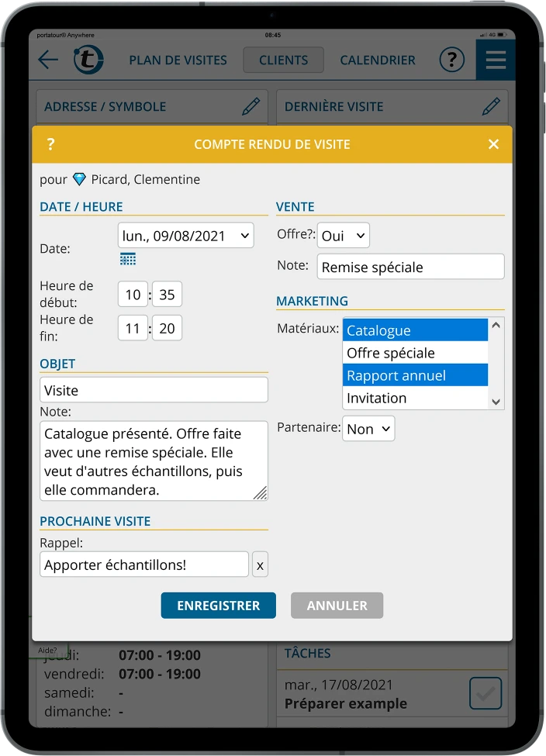Viewport: 546px width, 756px height.
Task: Open the Calendrier tab
Action: coord(378,60)
